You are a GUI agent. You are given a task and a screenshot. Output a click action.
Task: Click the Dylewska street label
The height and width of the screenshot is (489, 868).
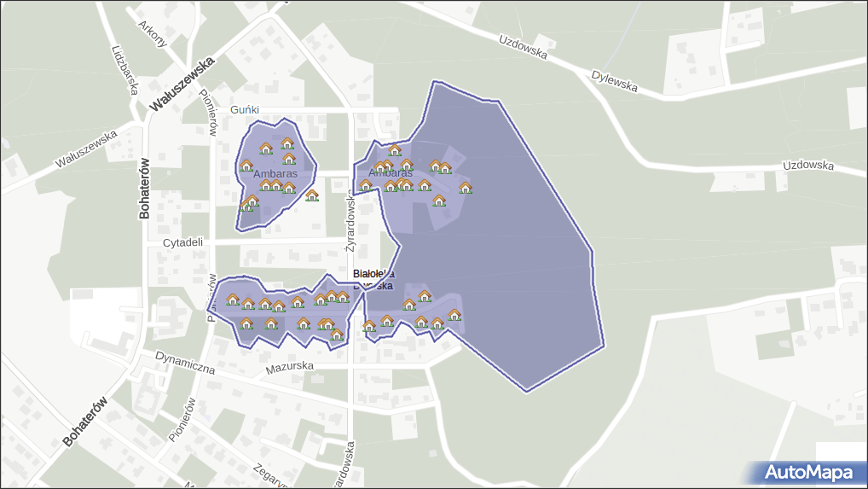615,81
